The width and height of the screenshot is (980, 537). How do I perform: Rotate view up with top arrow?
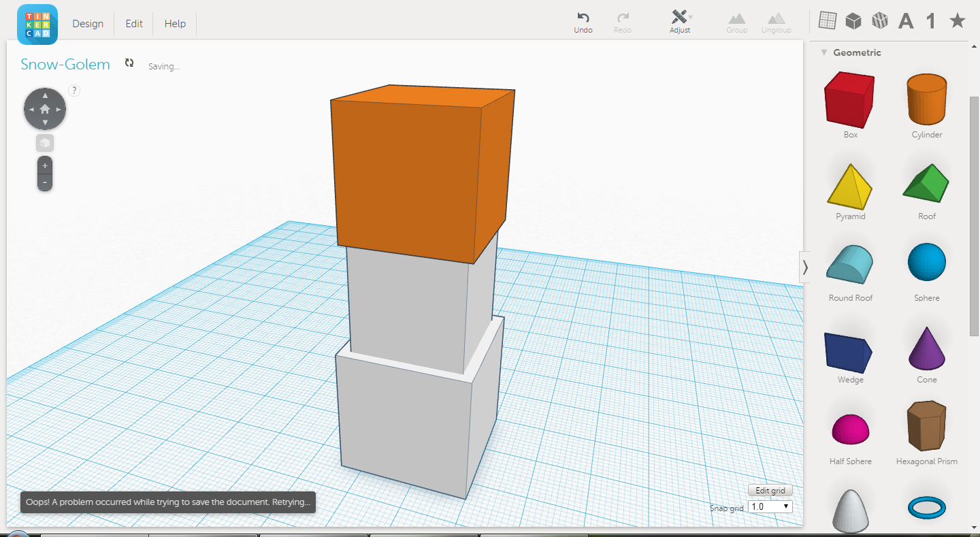coord(45,95)
